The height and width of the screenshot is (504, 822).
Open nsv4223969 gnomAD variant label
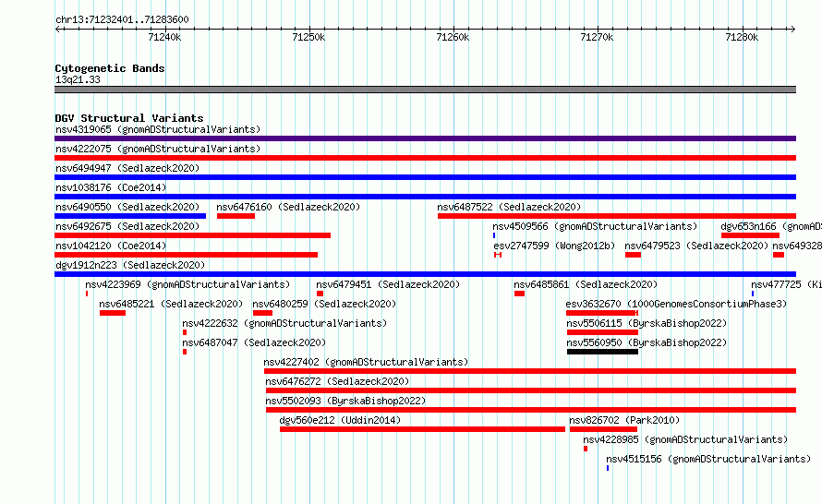point(187,284)
